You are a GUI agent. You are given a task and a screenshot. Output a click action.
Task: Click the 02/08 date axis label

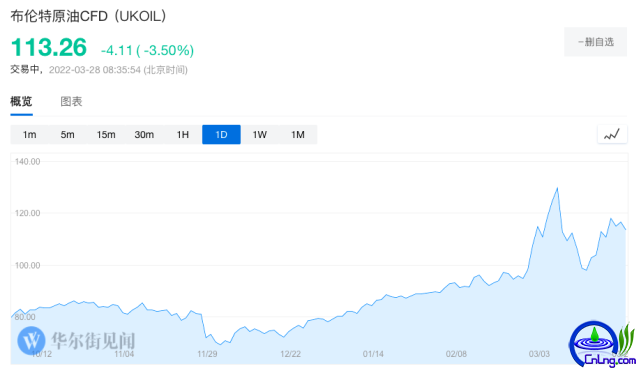coord(456,354)
